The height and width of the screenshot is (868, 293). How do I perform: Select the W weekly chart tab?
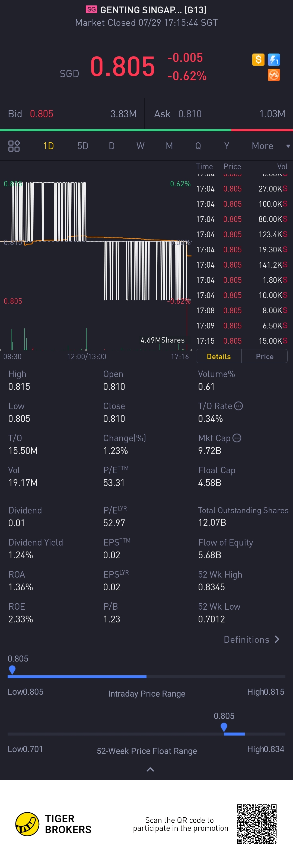pyautogui.click(x=140, y=146)
